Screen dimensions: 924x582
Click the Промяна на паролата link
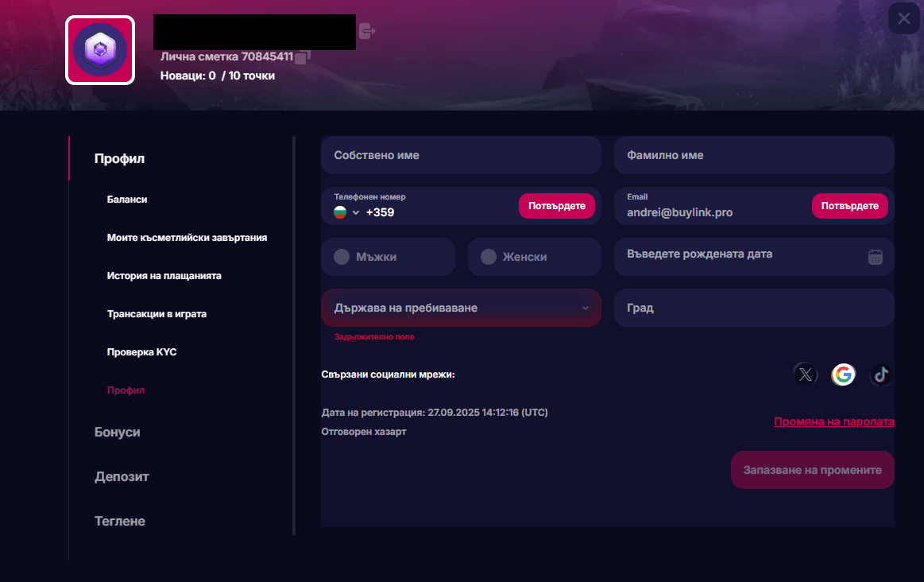point(833,421)
